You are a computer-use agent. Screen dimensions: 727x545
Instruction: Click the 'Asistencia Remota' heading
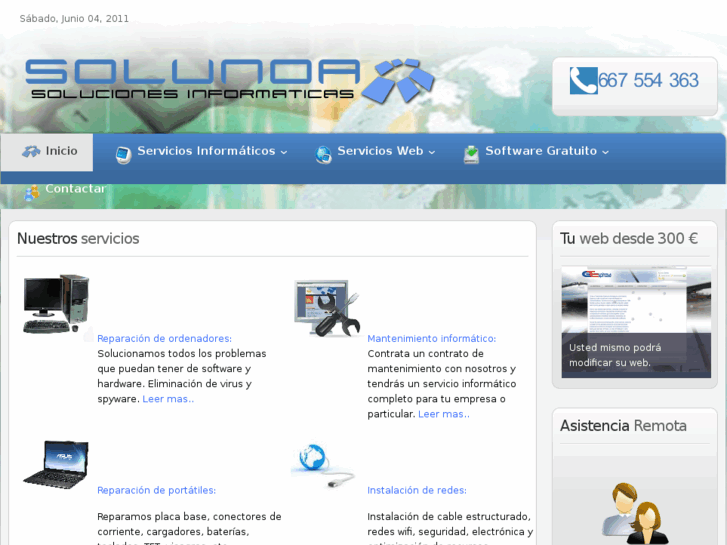coord(623,426)
